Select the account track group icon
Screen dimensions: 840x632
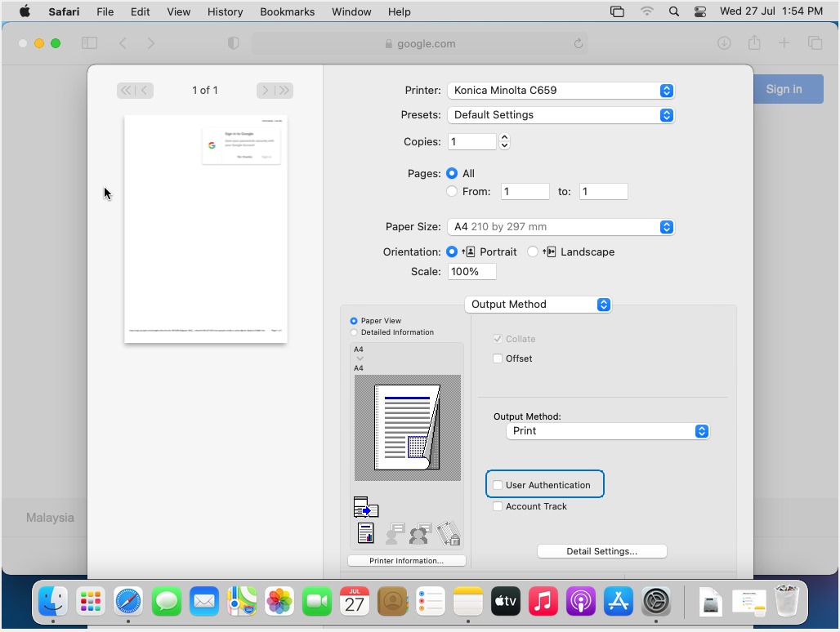(x=420, y=533)
